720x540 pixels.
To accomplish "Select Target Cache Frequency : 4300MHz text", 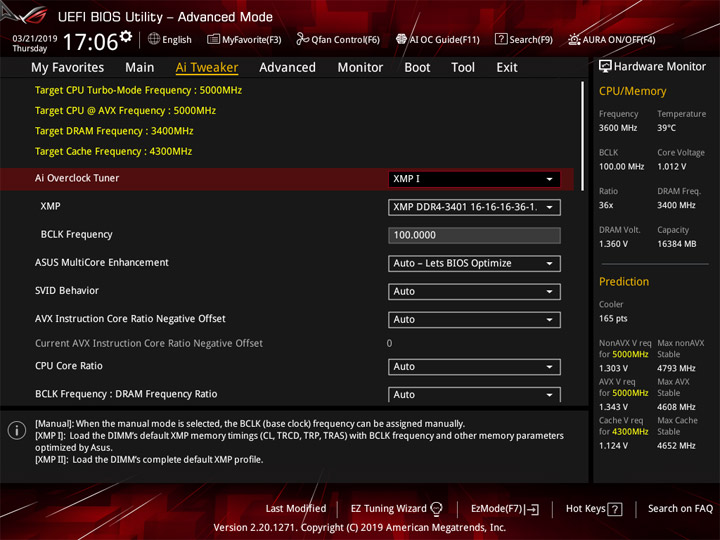I will (113, 151).
